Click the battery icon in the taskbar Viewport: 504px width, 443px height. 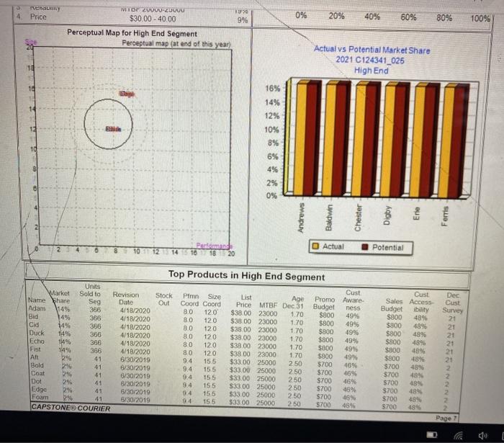click(432, 434)
